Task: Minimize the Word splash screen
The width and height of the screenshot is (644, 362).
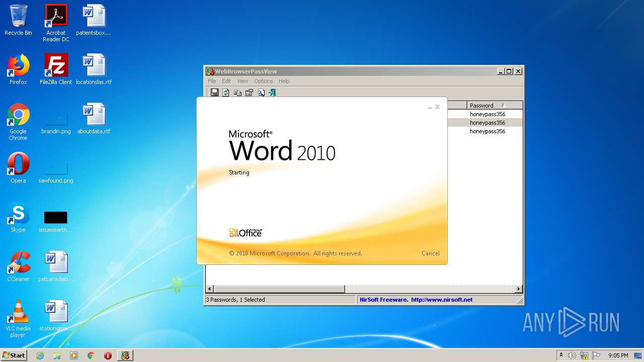Action: coord(430,107)
